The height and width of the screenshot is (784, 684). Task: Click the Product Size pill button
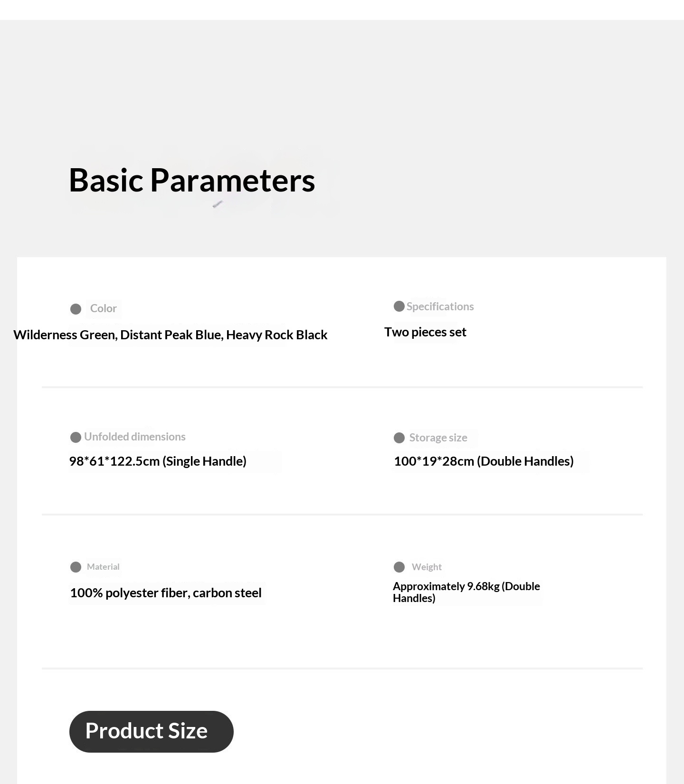151,731
